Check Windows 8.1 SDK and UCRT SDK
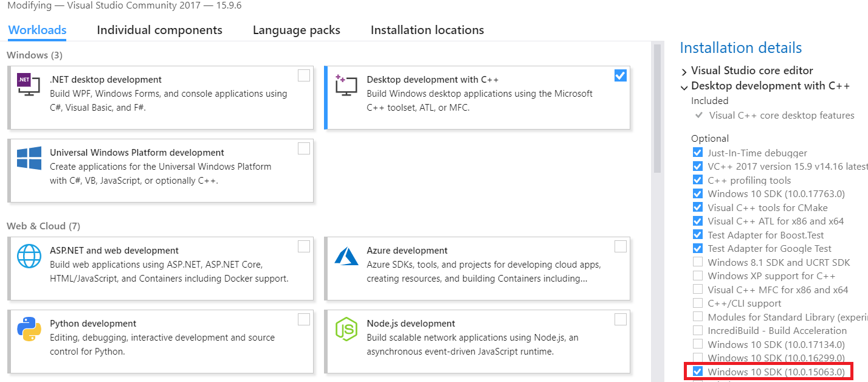The height and width of the screenshot is (382, 868). tap(697, 262)
